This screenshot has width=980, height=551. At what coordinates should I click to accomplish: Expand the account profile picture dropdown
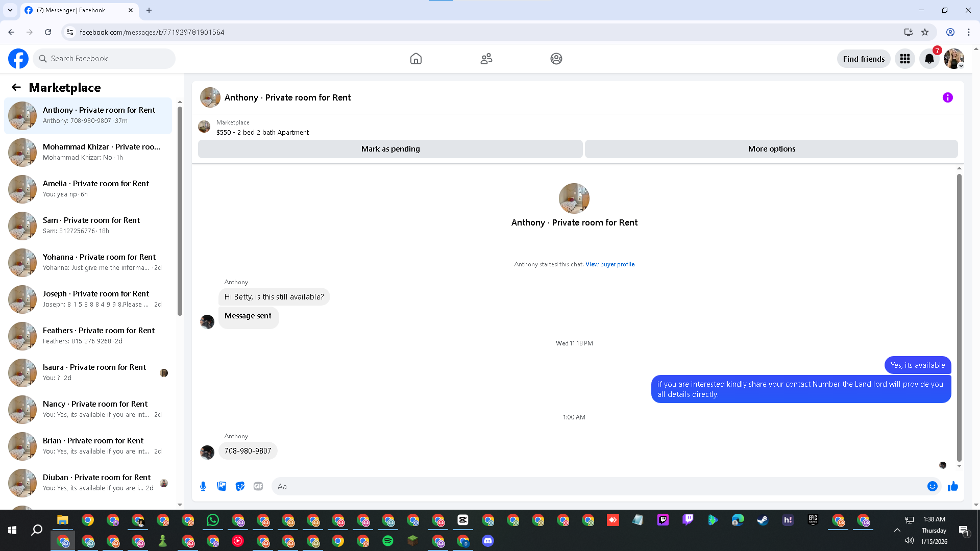pyautogui.click(x=954, y=59)
